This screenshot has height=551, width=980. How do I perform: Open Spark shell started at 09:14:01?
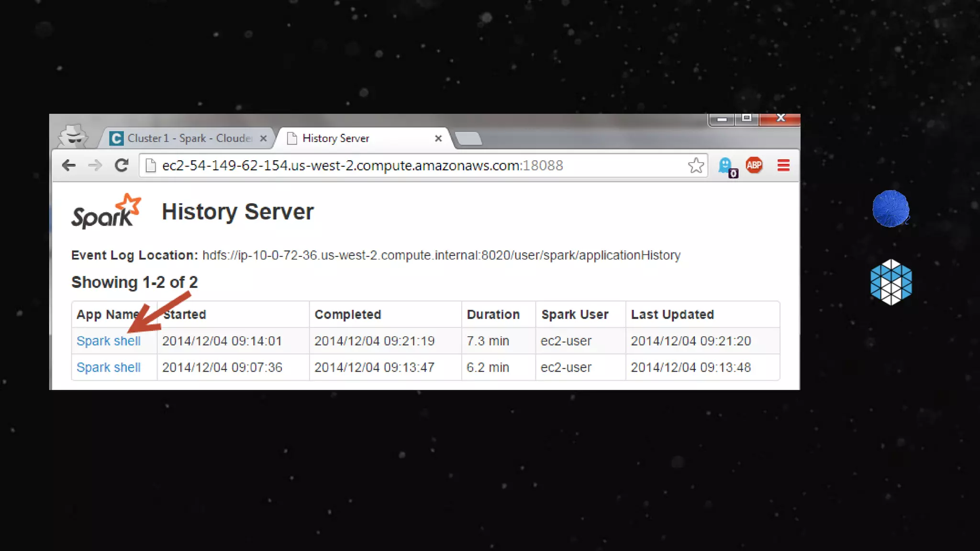109,341
